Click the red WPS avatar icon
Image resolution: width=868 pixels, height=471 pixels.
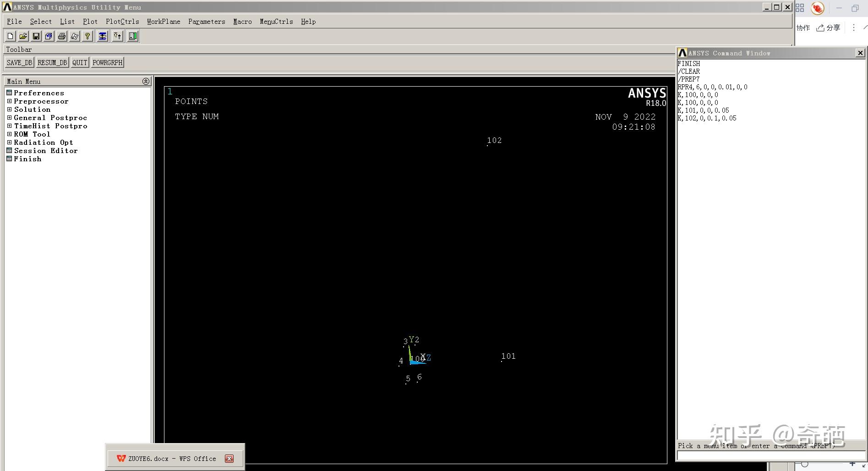point(818,8)
